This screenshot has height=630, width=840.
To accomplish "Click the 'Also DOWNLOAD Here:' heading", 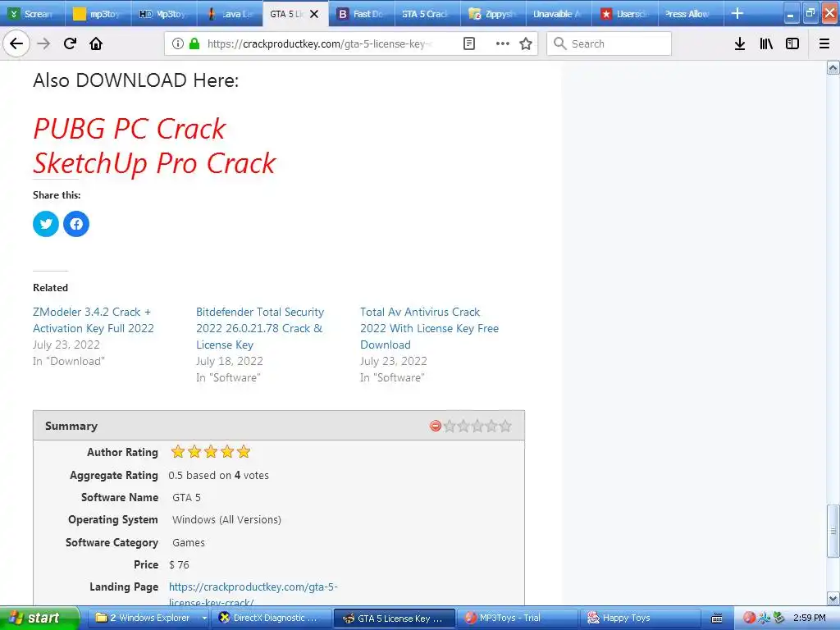I will point(135,80).
